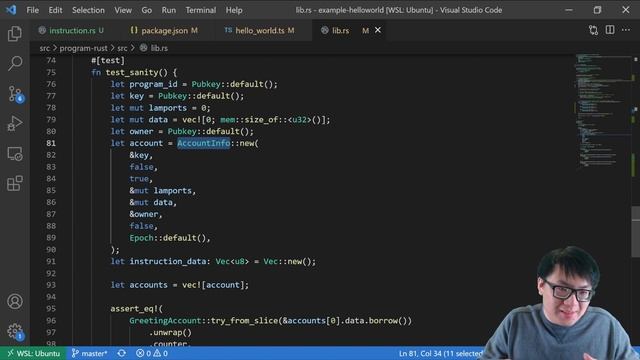The width and height of the screenshot is (640, 360).
Task: Open the Remote Explorer view
Action: (x=15, y=154)
